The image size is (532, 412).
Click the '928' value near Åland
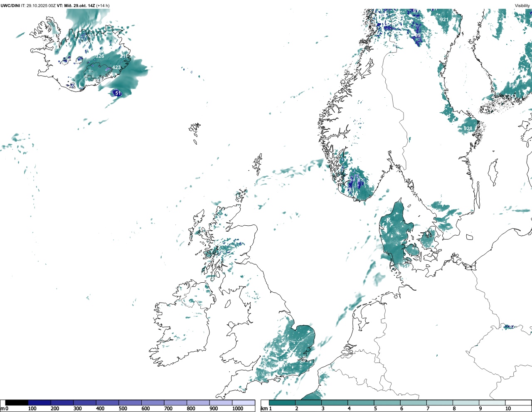click(468, 128)
